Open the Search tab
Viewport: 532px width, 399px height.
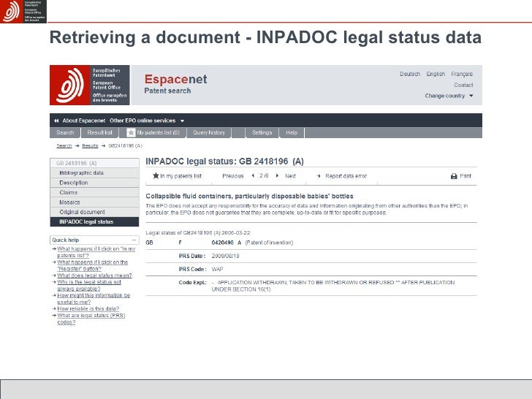click(x=65, y=133)
